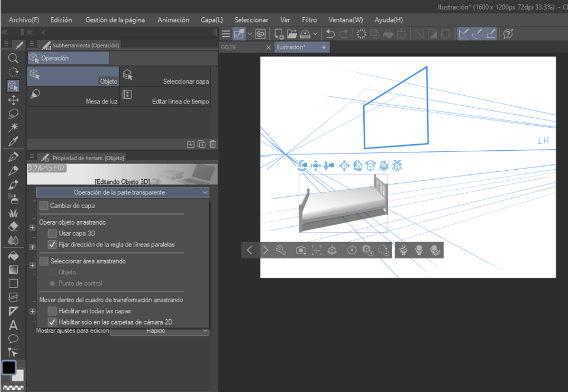Expand plus next to Usar capa 3D
568x392 pixels.
point(32,228)
